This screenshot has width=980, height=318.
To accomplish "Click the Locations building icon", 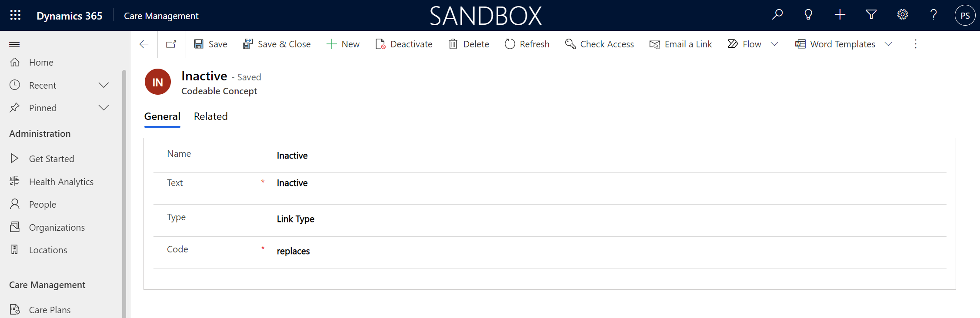I will [x=15, y=249].
